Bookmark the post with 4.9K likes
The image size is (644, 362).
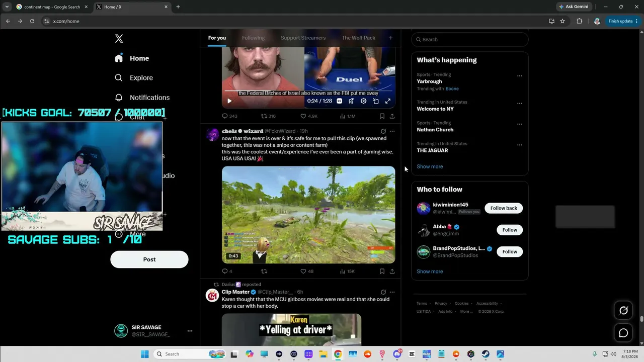click(382, 116)
